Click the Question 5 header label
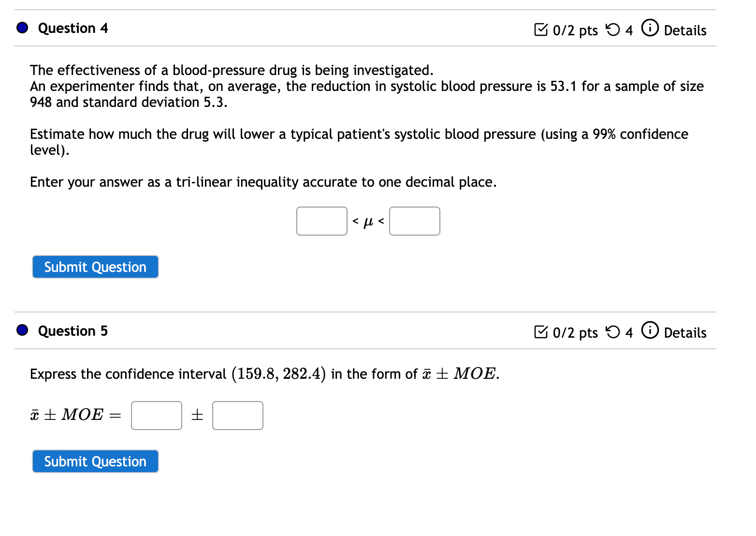Image resolution: width=756 pixels, height=536 pixels. pyautogui.click(x=73, y=331)
